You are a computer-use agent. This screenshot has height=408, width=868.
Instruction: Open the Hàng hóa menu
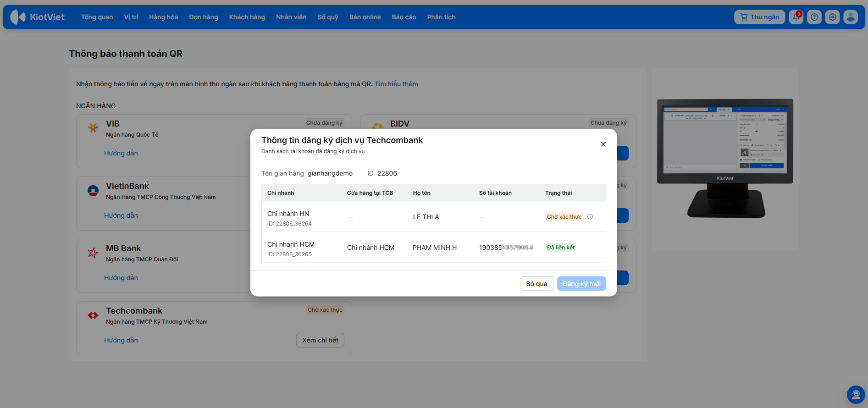click(x=163, y=17)
